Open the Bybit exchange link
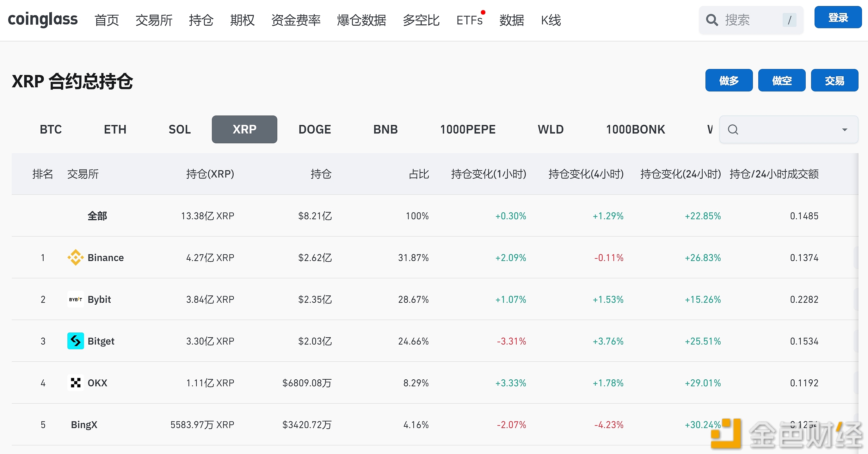The height and width of the screenshot is (454, 868). pyautogui.click(x=99, y=299)
